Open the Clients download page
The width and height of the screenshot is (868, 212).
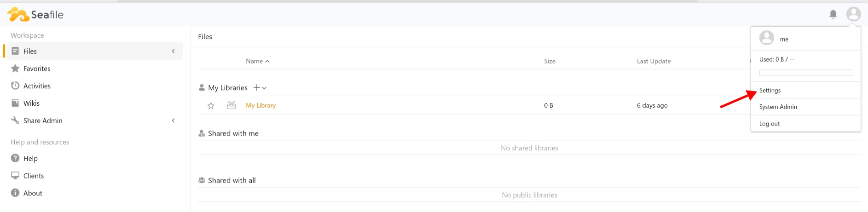tap(34, 176)
